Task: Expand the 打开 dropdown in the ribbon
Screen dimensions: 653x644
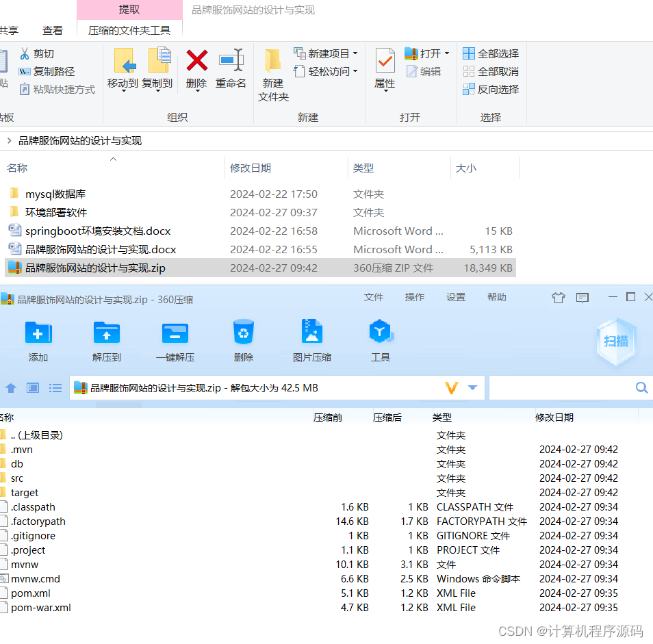Action: click(446, 53)
